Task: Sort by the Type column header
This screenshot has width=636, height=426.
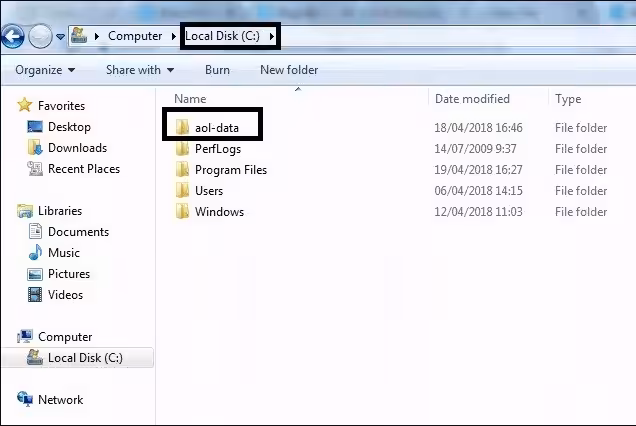Action: click(x=568, y=99)
